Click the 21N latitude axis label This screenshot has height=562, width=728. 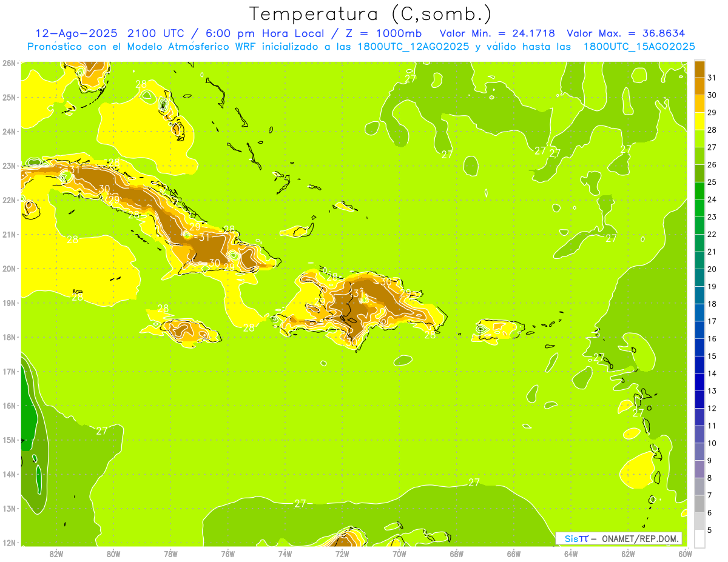pos(9,234)
